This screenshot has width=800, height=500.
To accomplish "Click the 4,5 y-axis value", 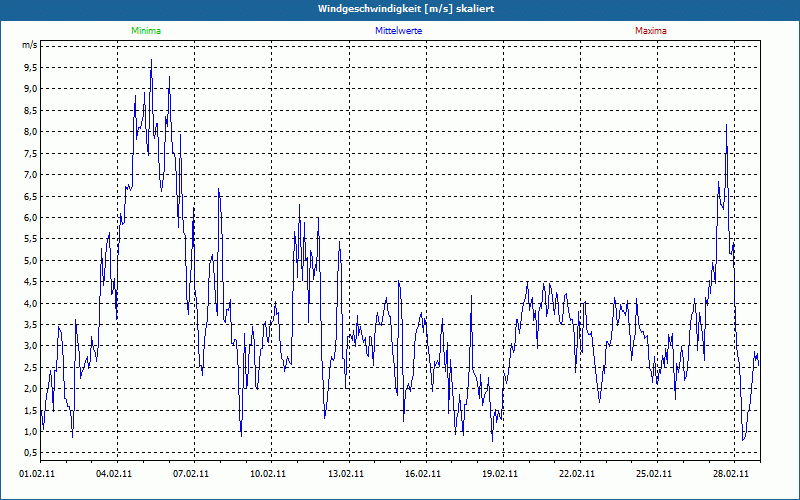I will click(x=31, y=282).
